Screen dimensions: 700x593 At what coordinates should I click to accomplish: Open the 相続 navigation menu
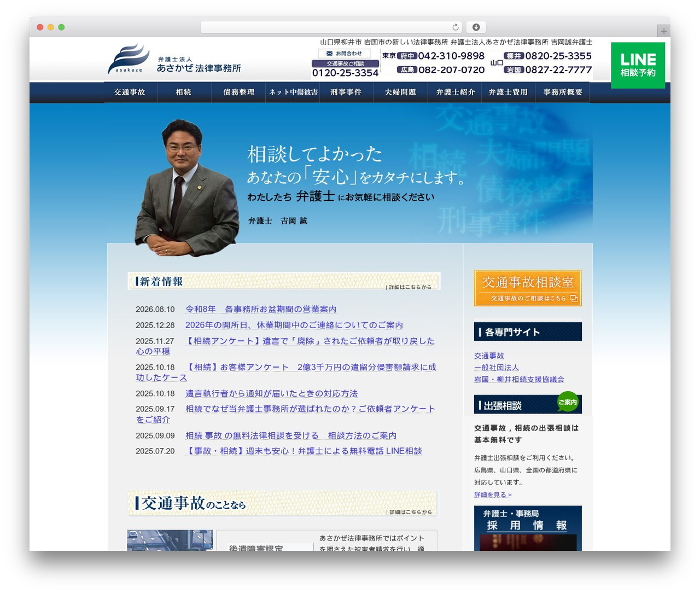[184, 92]
